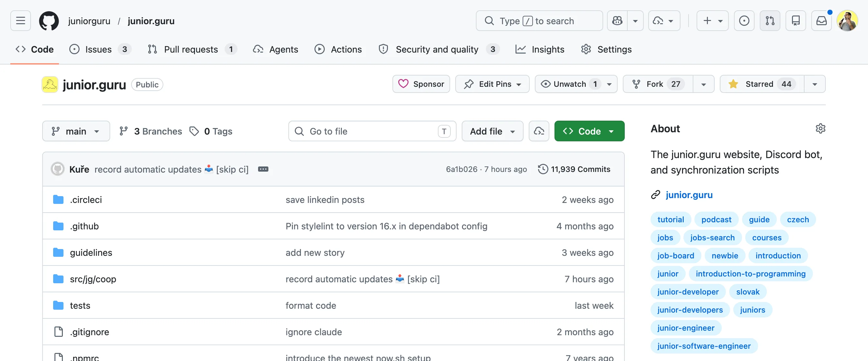Open the Actions tab
This screenshot has width=868, height=361.
[x=338, y=49]
